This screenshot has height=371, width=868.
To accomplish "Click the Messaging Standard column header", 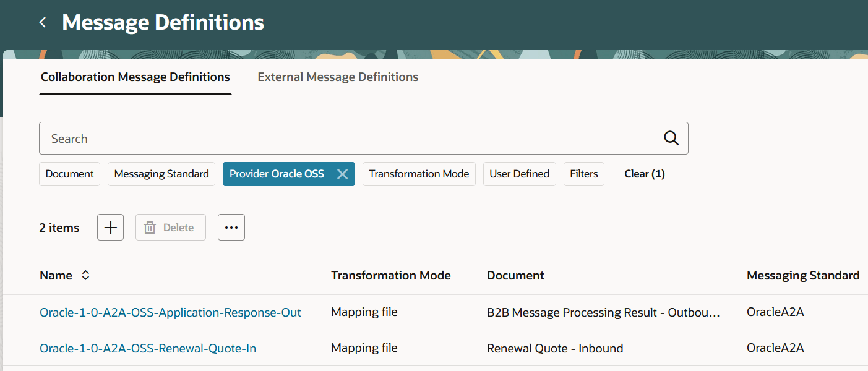I will coord(803,276).
